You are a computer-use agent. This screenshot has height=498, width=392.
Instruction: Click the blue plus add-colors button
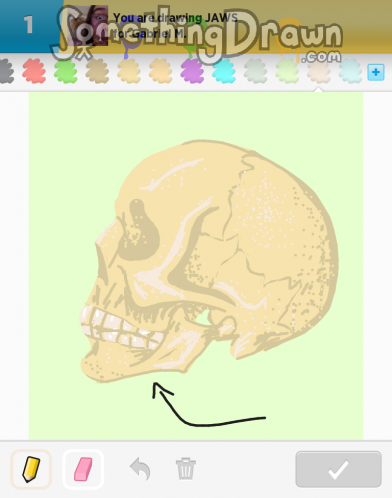[376, 72]
